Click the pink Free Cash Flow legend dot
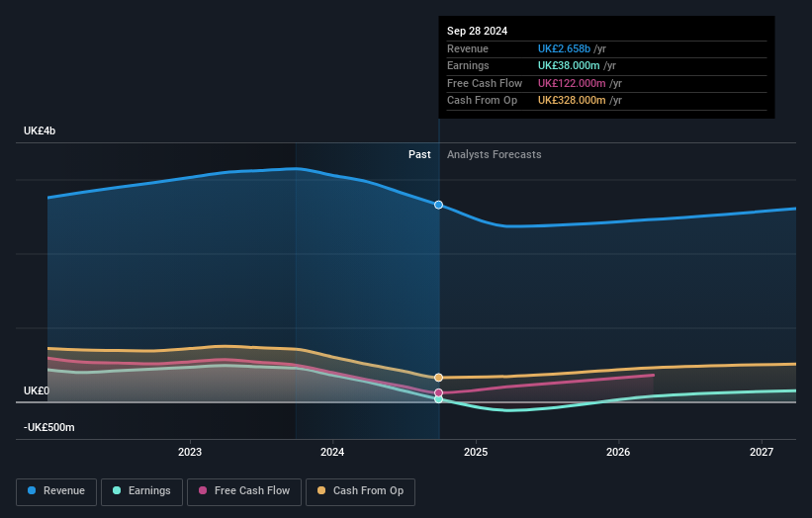 203,490
